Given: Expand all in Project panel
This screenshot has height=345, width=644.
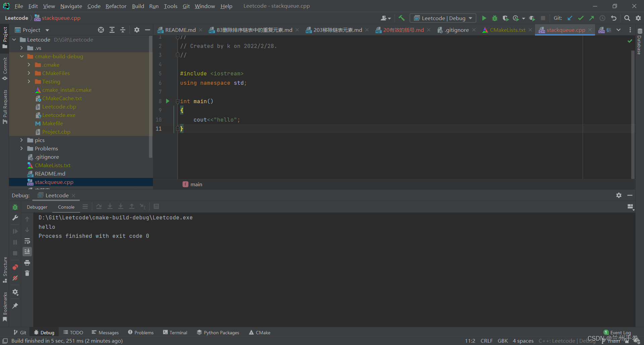Looking at the screenshot, I should pyautogui.click(x=112, y=30).
